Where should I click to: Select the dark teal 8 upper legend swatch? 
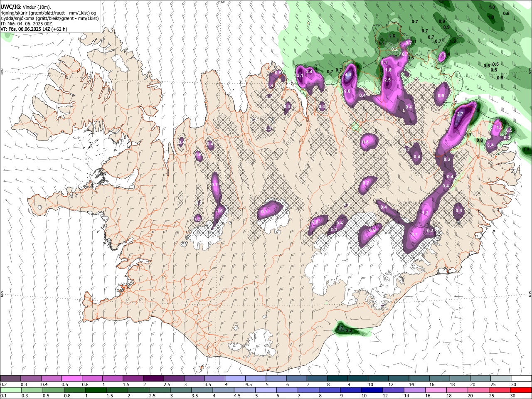(x=337, y=379)
